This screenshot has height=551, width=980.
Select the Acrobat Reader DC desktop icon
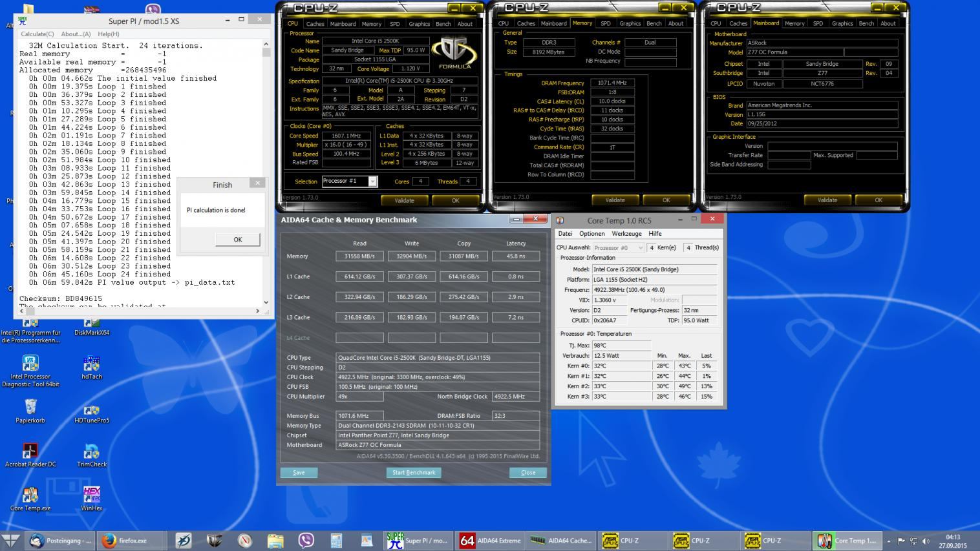[x=30, y=455]
